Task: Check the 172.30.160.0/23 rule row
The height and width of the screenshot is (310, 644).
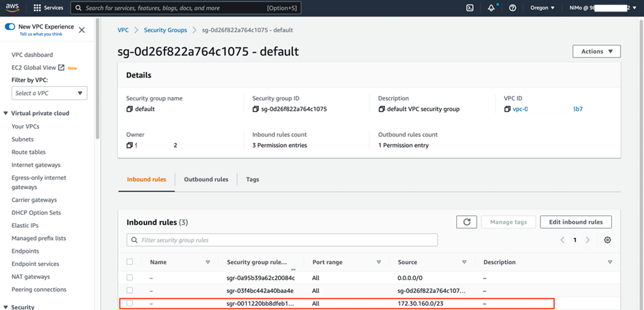Action: click(130, 303)
